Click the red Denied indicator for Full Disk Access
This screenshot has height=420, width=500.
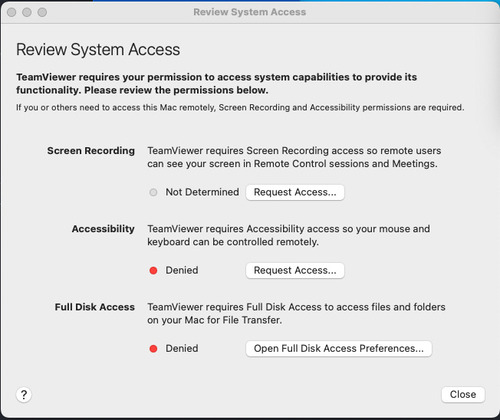tap(153, 349)
